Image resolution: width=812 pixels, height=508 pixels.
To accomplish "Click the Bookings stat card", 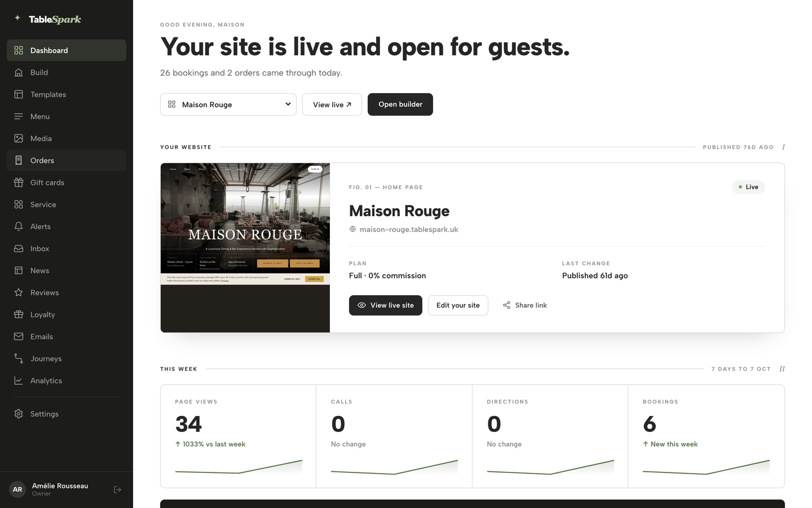I will click(706, 436).
